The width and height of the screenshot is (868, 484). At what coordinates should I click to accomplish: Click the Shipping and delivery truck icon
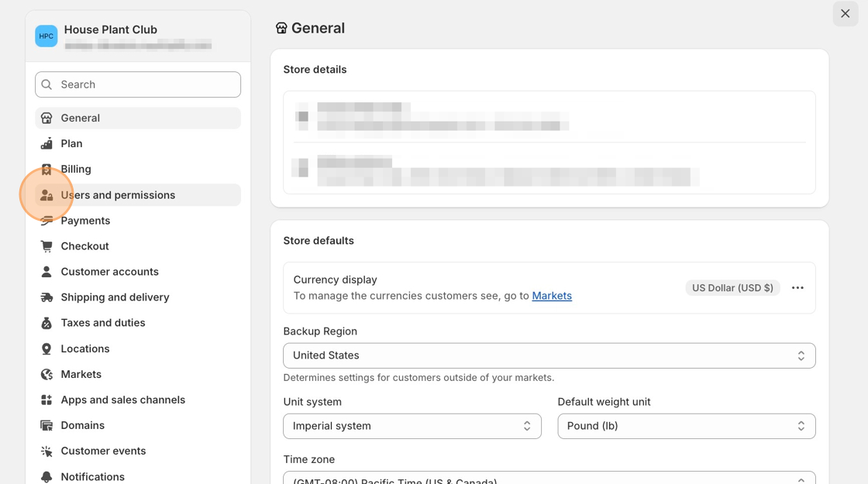click(x=46, y=297)
